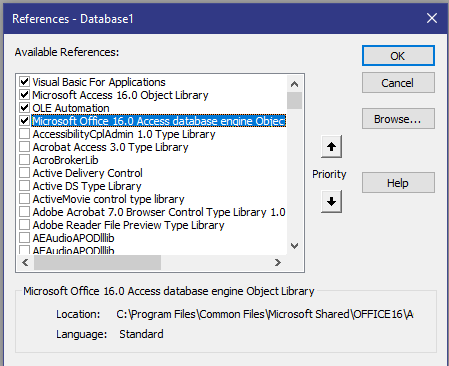
Task: Select Acrobat Access 3.0 Type Library entry
Action: (x=110, y=147)
